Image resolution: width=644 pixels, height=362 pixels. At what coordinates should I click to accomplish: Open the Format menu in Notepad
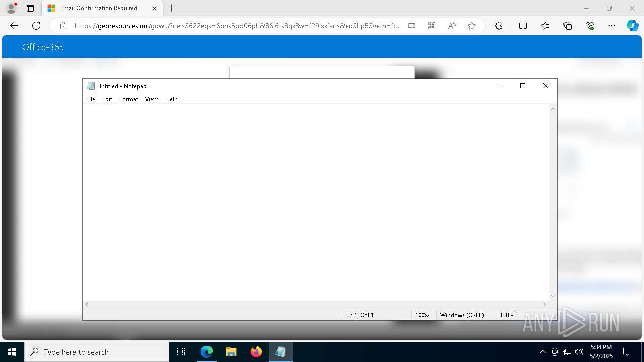tap(129, 99)
